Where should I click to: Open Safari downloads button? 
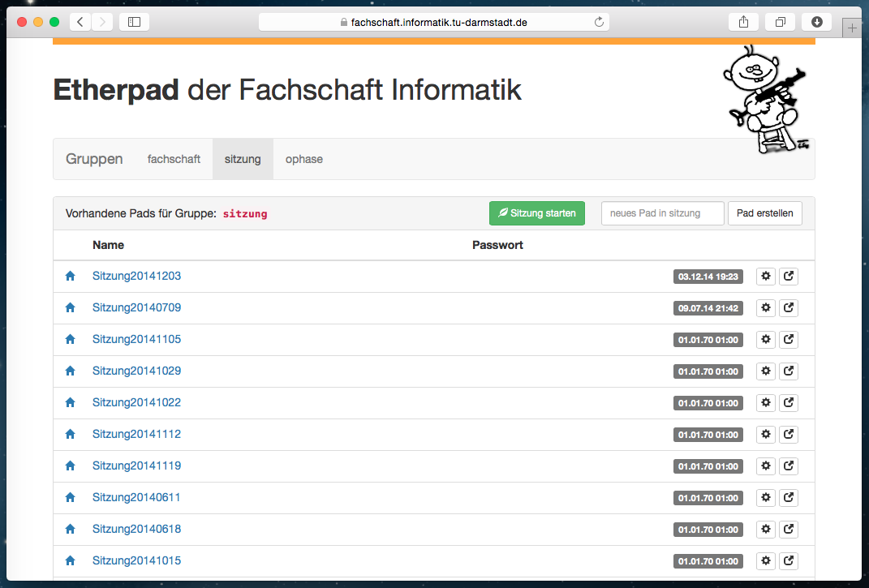[816, 22]
